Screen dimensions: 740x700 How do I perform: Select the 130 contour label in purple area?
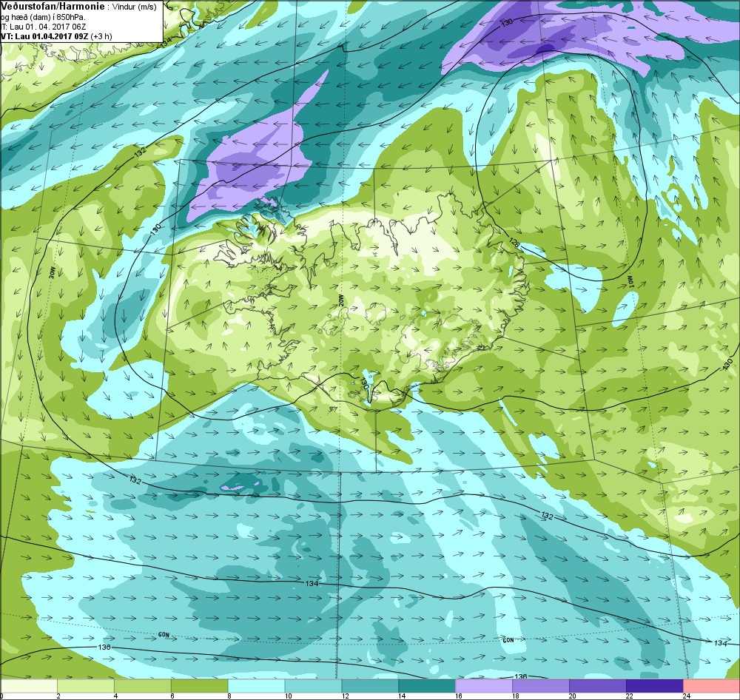[x=508, y=22]
